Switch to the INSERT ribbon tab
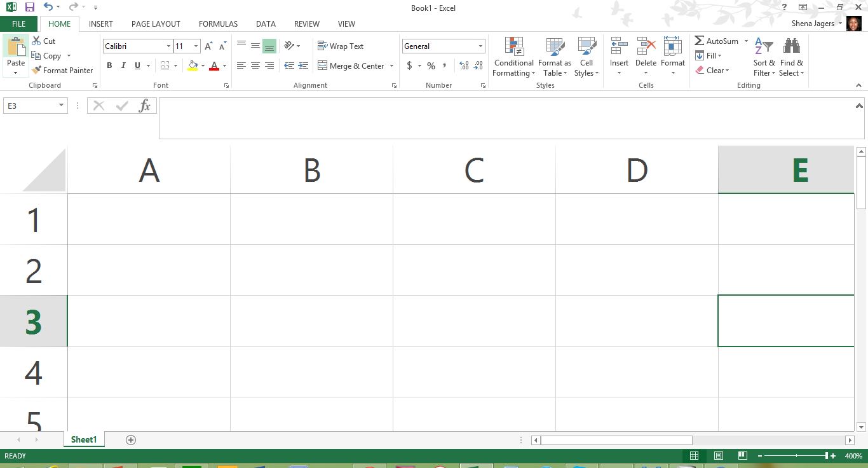Screen dimensions: 868x468 101,24
